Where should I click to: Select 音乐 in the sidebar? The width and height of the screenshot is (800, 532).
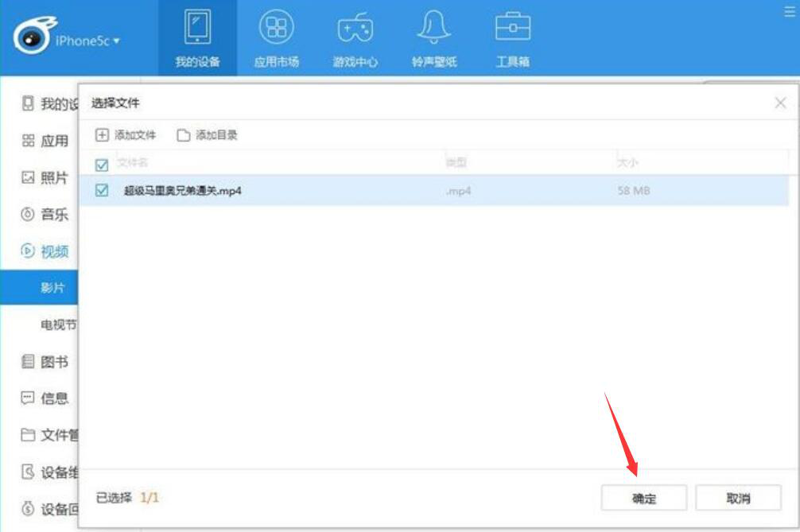54,214
